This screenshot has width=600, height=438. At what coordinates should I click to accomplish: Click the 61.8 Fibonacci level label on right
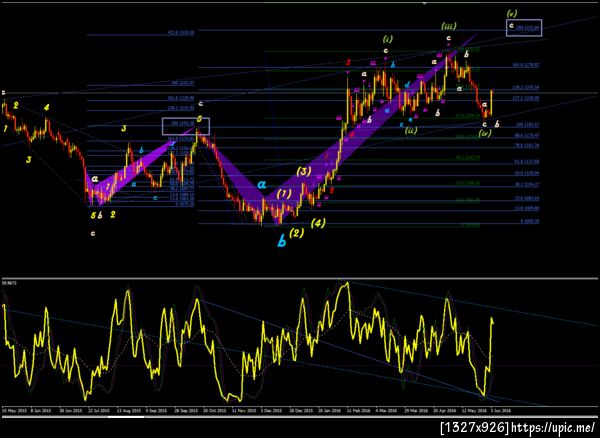tap(526, 162)
